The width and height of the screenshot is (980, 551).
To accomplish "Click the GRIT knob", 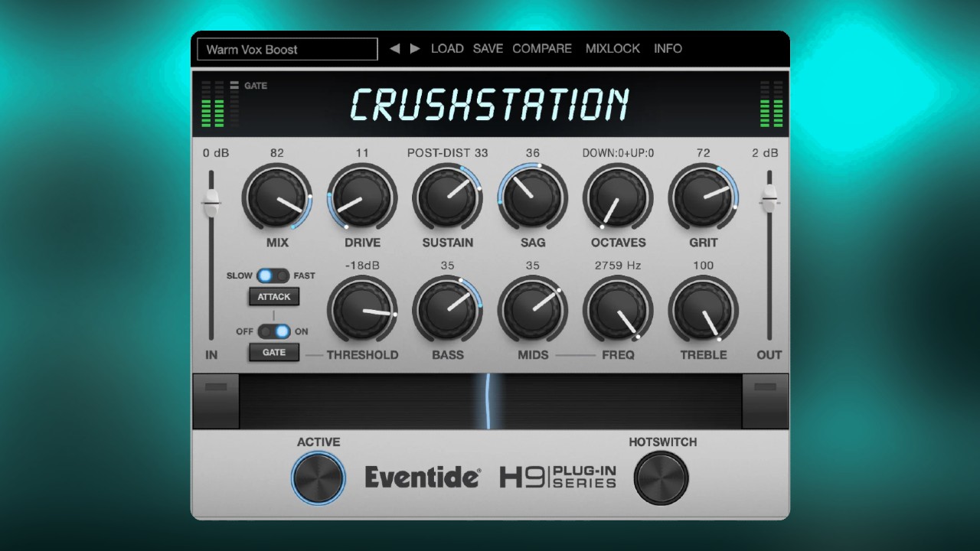I will point(704,197).
